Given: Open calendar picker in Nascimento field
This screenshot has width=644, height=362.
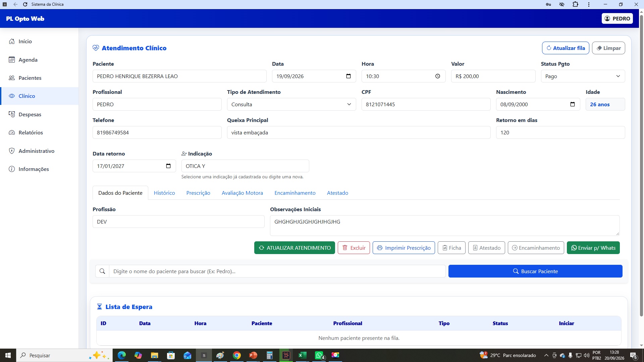Looking at the screenshot, I should click(573, 104).
